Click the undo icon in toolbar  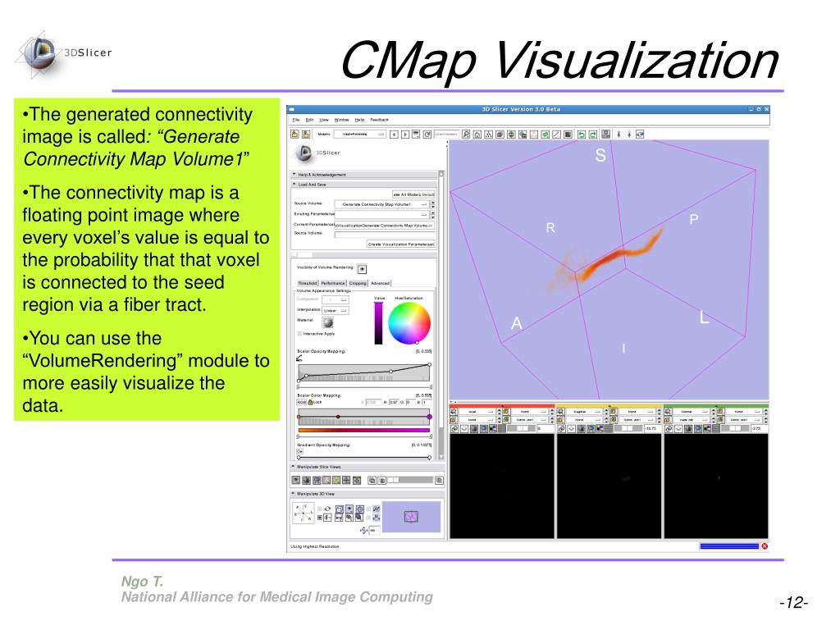[582, 135]
